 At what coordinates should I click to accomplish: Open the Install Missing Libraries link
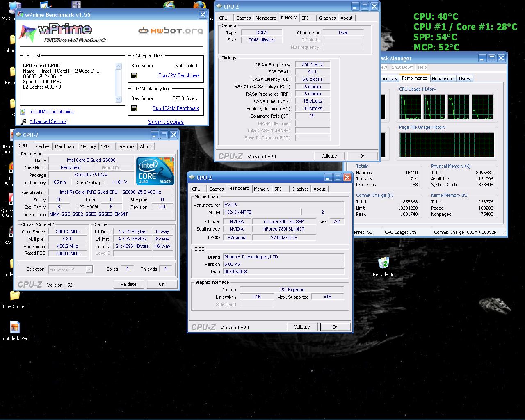pyautogui.click(x=51, y=112)
